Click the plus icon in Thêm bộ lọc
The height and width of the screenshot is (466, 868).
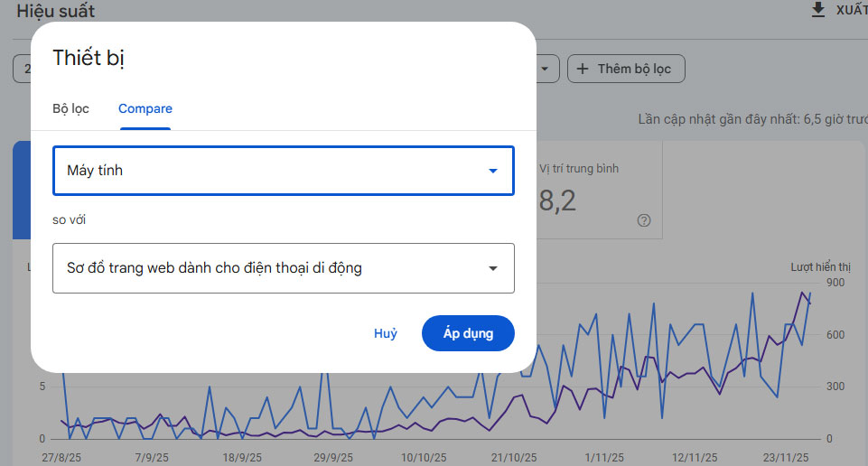tap(583, 69)
